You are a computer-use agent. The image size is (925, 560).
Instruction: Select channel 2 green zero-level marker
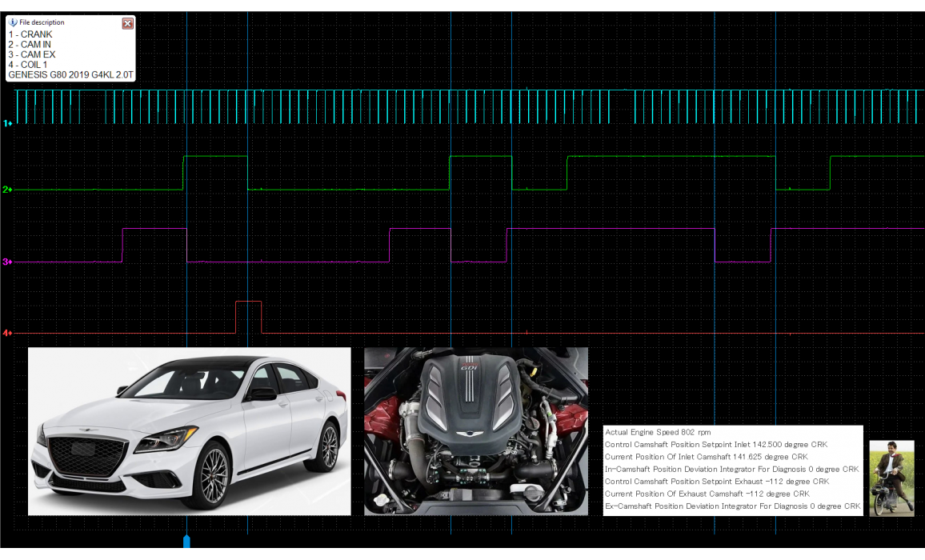click(7, 190)
